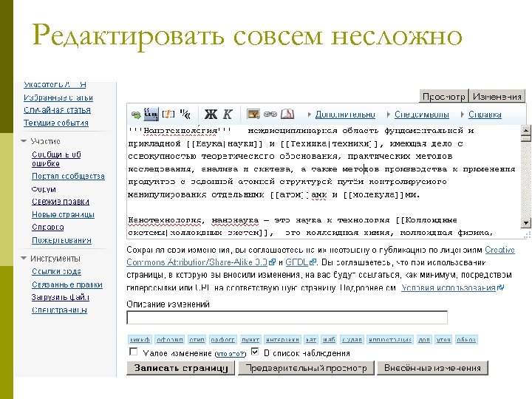532x399 pixels.
Task: Click the интервики summary tag
Action: [x=282, y=339]
